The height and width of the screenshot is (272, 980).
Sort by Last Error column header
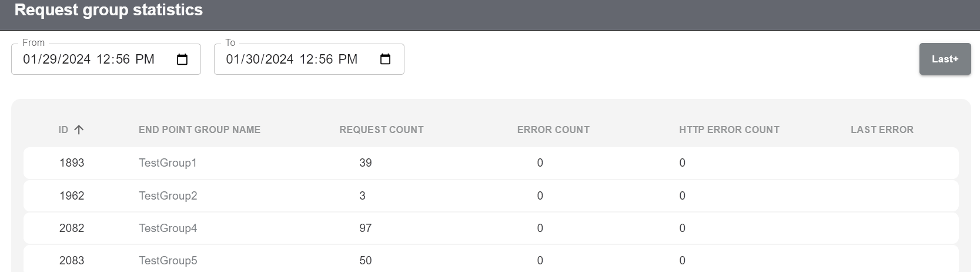[882, 130]
